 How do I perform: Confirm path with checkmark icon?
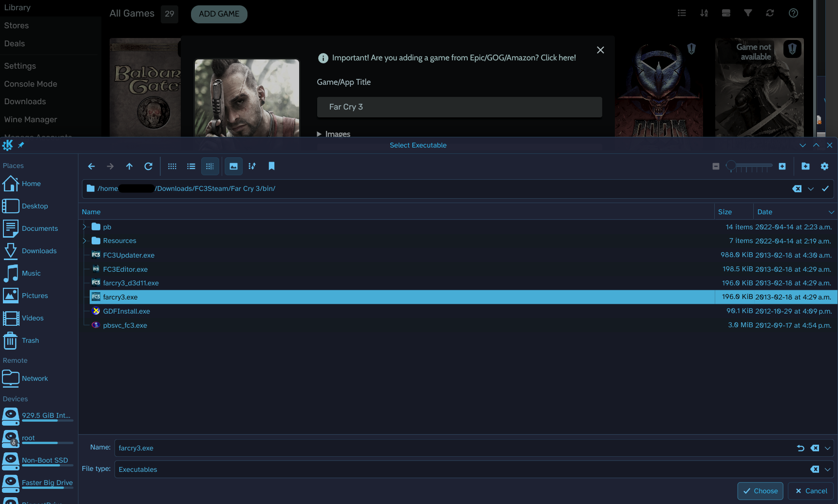[825, 189]
